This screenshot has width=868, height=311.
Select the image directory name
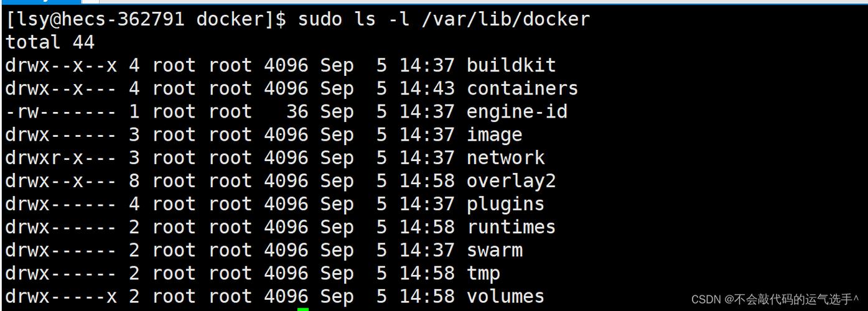494,135
